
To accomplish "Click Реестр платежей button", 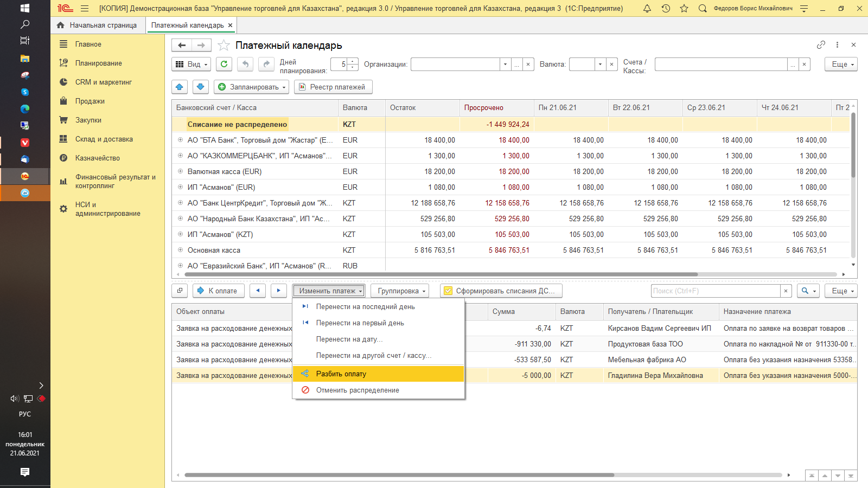I will click(x=333, y=87).
